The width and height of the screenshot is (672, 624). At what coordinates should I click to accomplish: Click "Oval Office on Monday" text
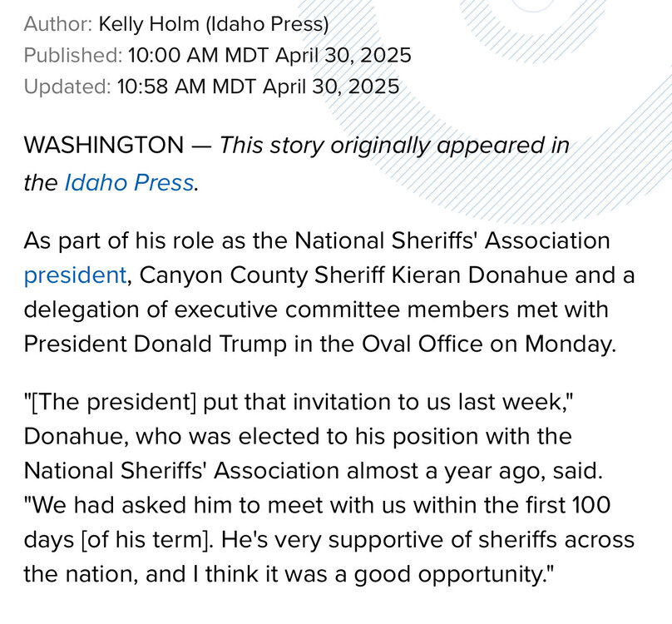pos(508,344)
